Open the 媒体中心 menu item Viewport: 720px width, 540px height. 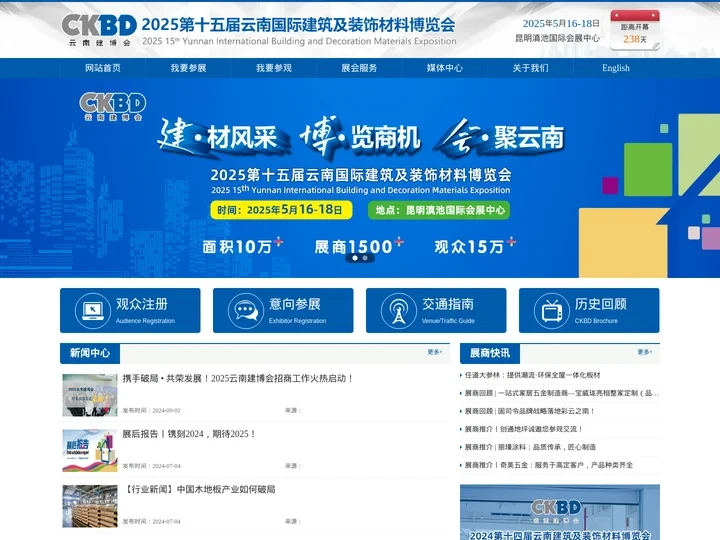(444, 68)
